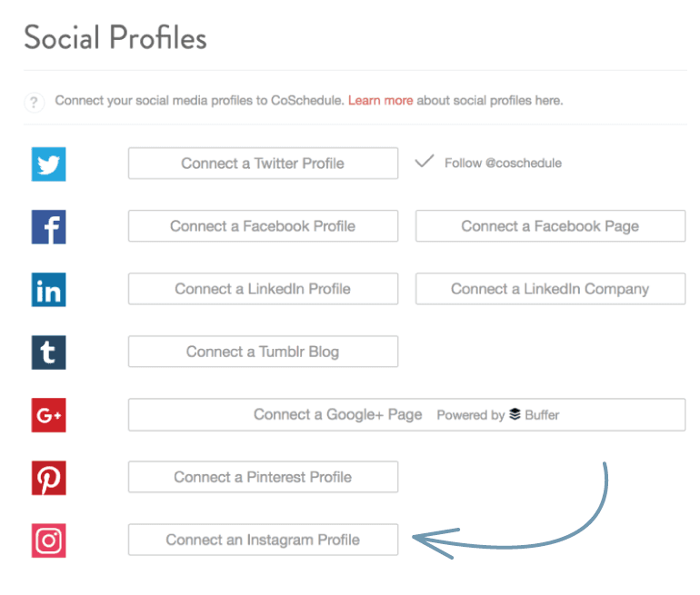
Task: Toggle the Follow @coschedule checkmark
Action: point(425,162)
